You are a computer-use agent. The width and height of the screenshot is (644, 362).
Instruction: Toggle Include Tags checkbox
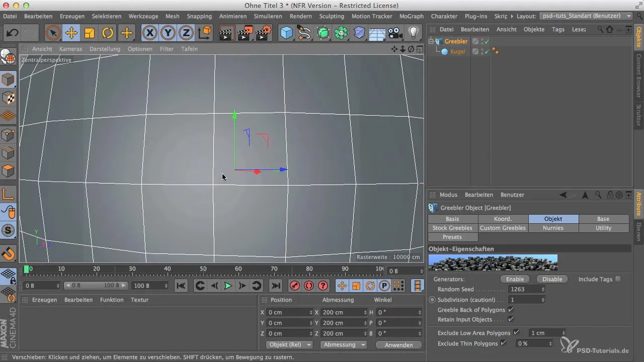[x=618, y=279]
